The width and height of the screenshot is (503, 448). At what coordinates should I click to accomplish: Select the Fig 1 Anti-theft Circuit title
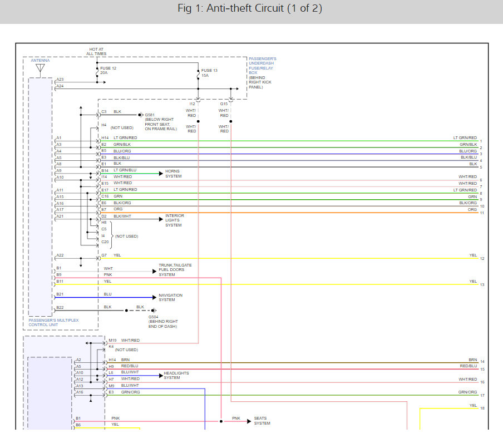[250, 9]
